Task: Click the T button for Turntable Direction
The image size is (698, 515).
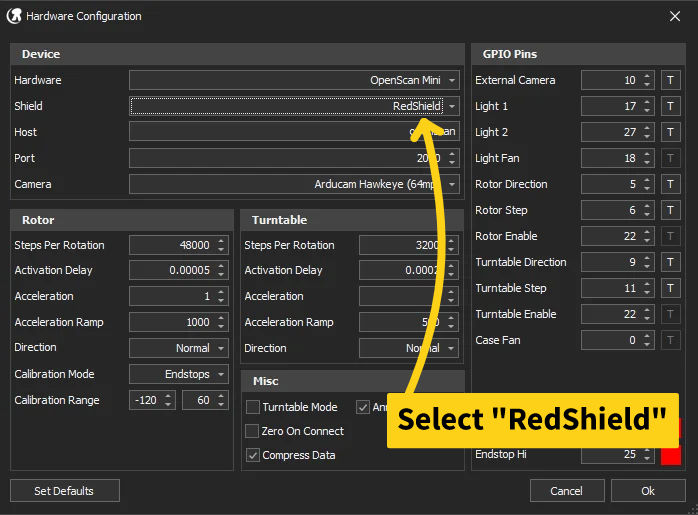Action: [671, 262]
